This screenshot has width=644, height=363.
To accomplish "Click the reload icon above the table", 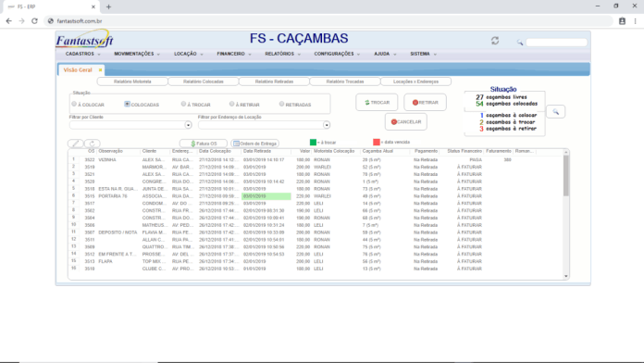I will [x=92, y=144].
